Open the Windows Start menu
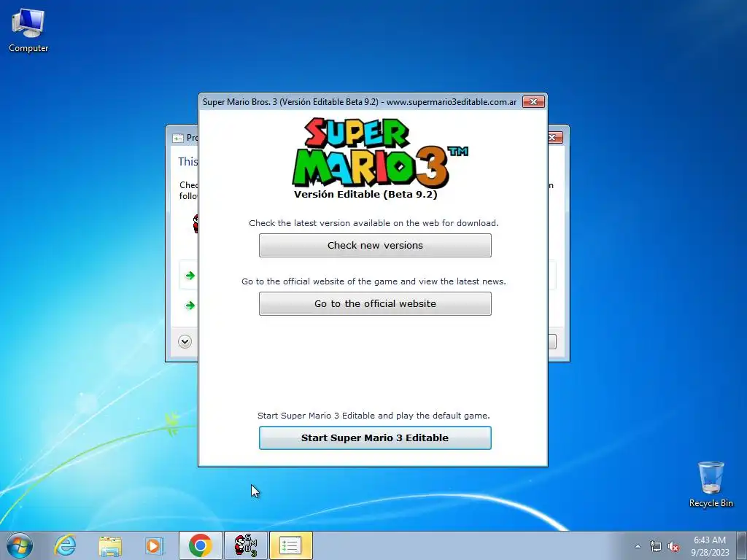This screenshot has height=560, width=747. tap(20, 545)
